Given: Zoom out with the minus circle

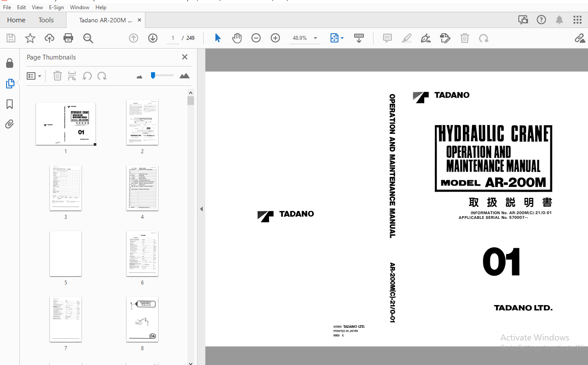Looking at the screenshot, I should [x=256, y=38].
